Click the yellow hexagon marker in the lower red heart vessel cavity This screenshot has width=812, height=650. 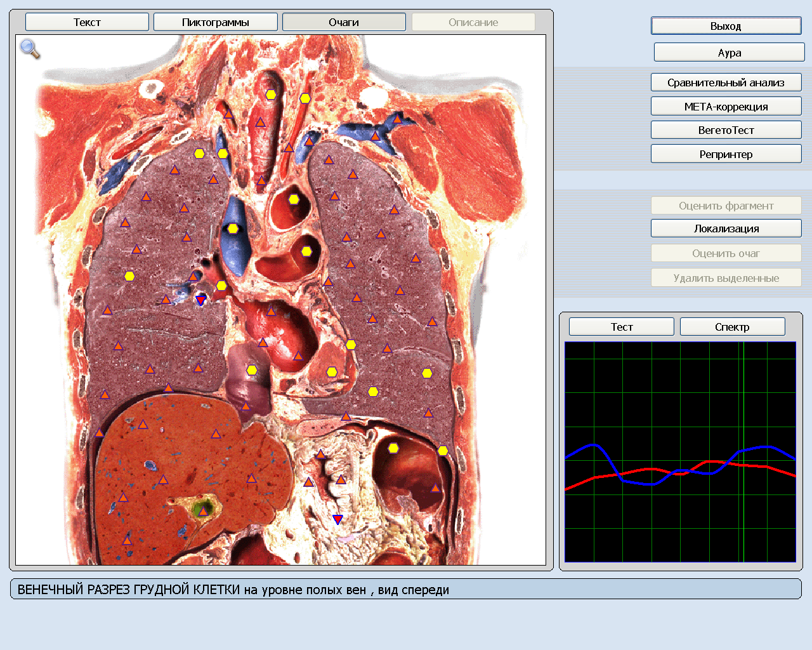306,251
